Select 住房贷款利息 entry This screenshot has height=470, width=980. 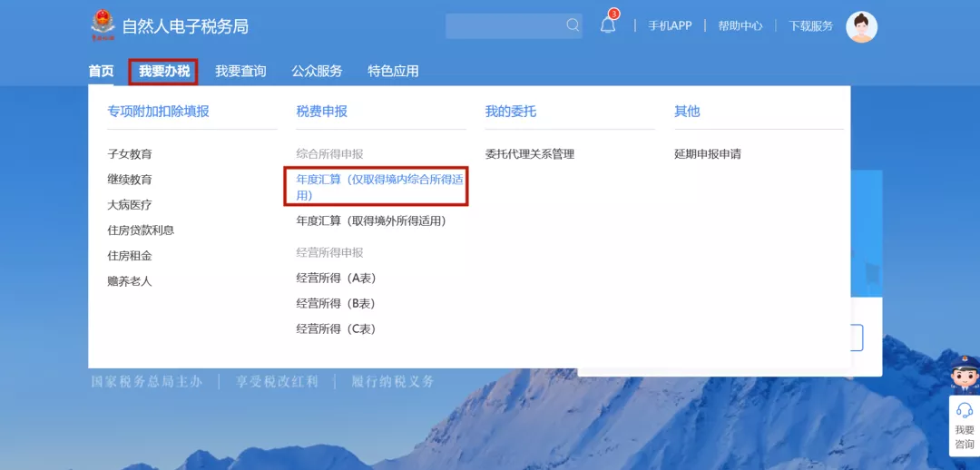click(x=141, y=230)
